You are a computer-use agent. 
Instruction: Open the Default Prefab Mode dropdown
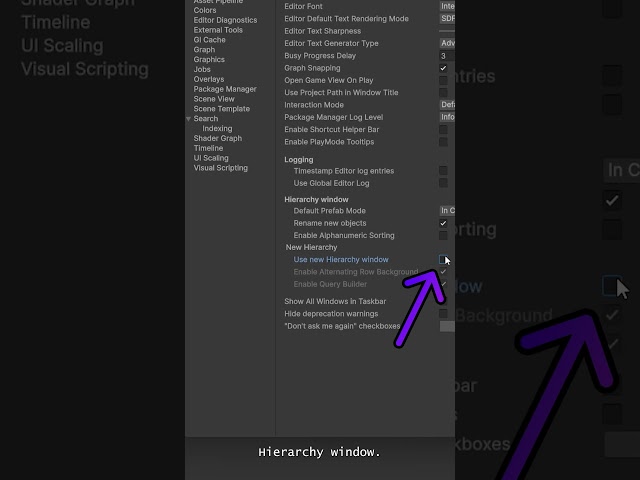pos(447,211)
